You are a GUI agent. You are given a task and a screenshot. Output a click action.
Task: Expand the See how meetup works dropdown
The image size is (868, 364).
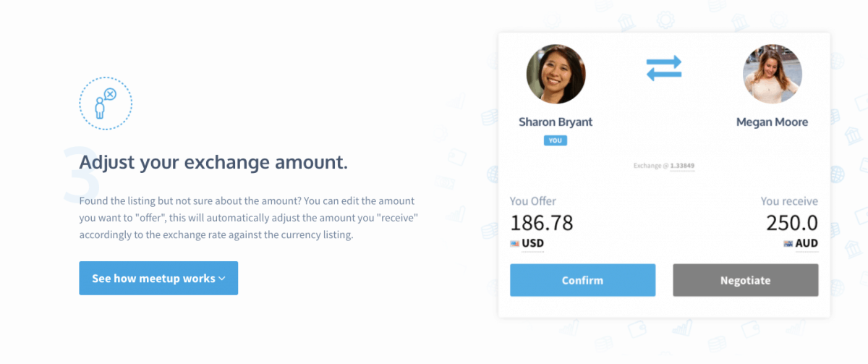tap(158, 278)
